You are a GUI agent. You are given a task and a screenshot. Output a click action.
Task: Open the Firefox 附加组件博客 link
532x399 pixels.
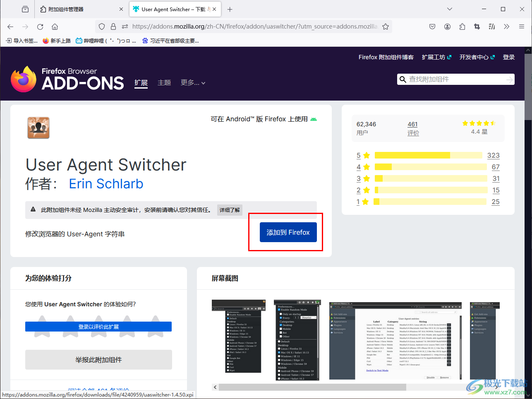coord(386,57)
